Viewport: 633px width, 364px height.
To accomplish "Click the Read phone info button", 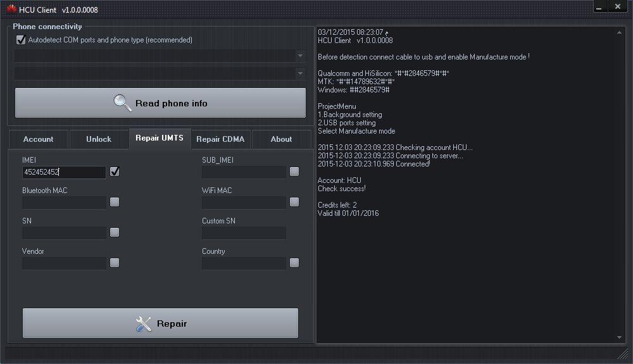I will click(x=160, y=103).
